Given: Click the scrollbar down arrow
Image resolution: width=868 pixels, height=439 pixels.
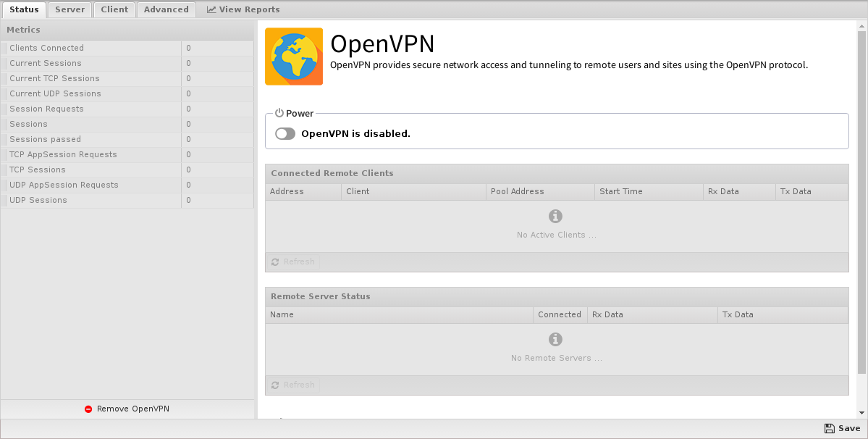Looking at the screenshot, I should coord(862,413).
